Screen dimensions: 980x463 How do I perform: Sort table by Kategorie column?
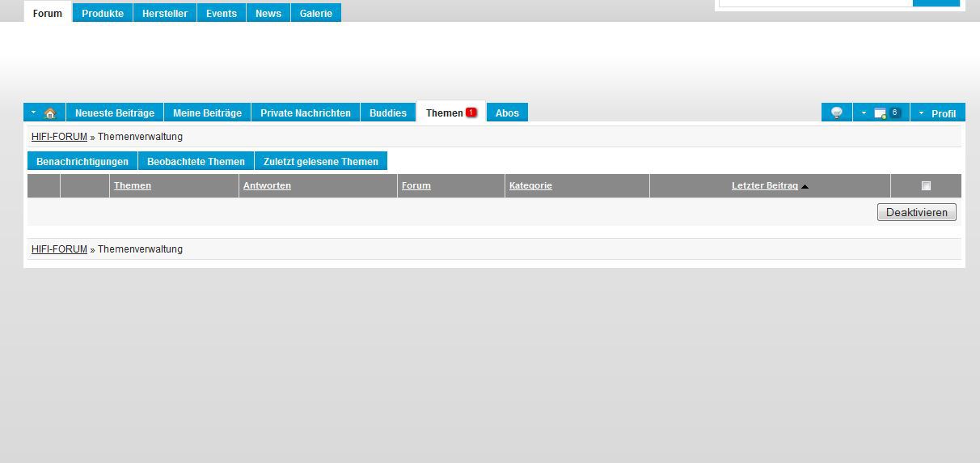(x=530, y=186)
